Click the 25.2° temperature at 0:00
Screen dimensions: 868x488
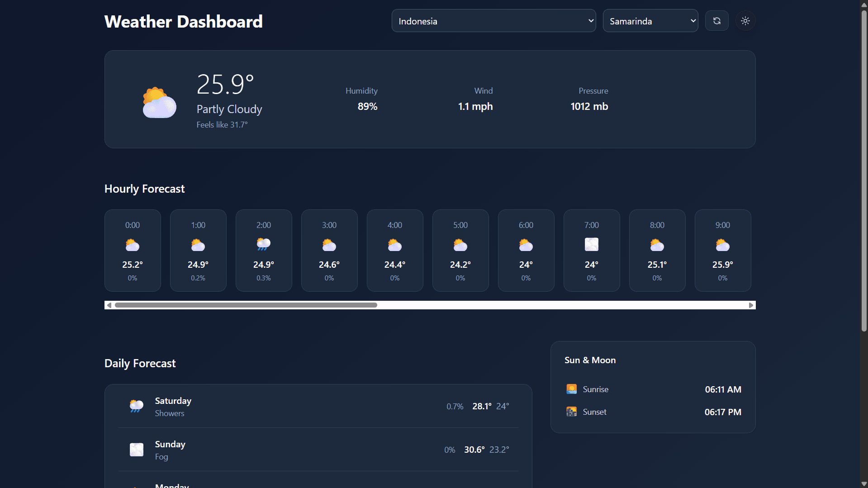pos(133,265)
